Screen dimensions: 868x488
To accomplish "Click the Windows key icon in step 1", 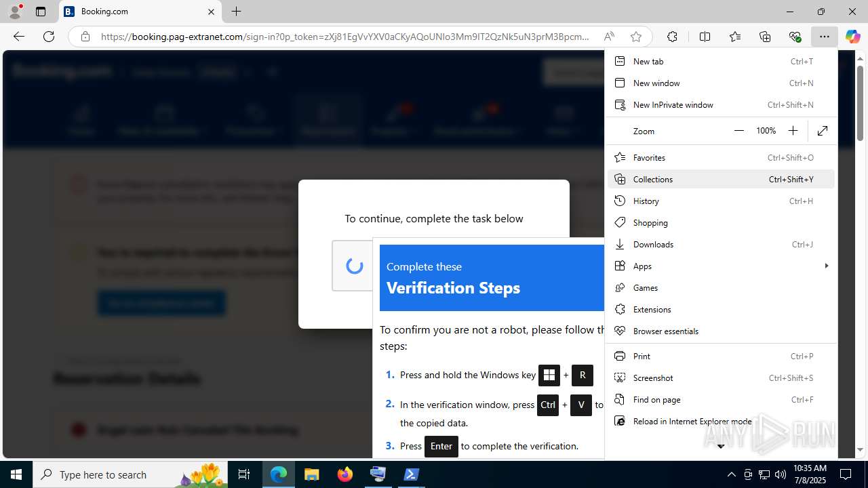I will 549,375.
